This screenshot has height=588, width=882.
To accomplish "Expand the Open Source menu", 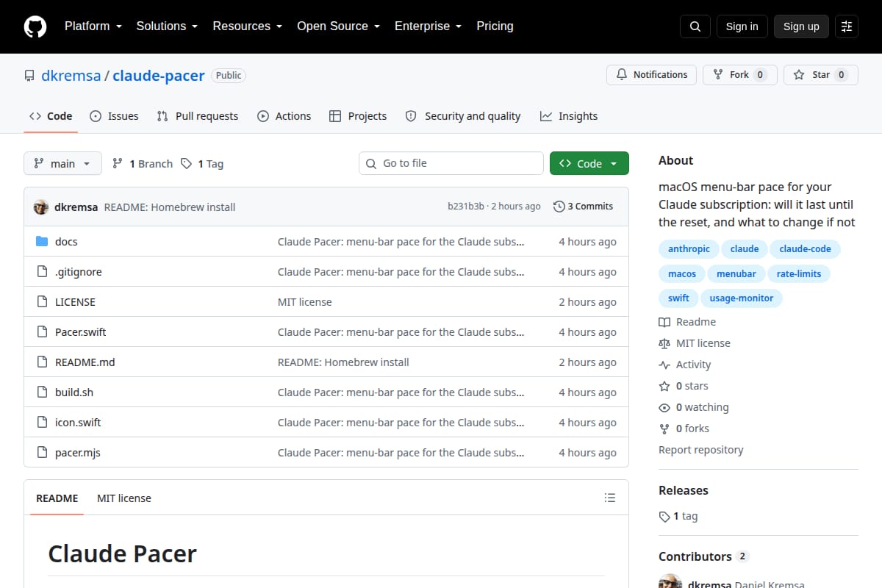I will (x=339, y=26).
